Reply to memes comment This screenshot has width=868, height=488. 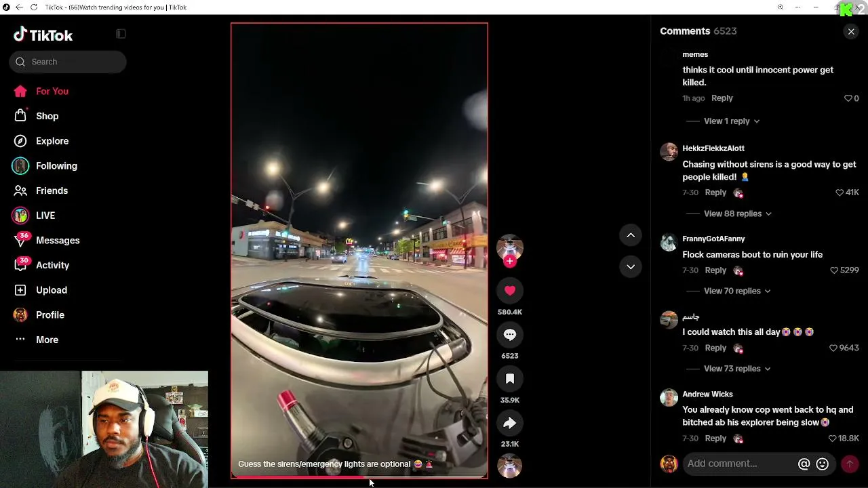[x=722, y=98]
